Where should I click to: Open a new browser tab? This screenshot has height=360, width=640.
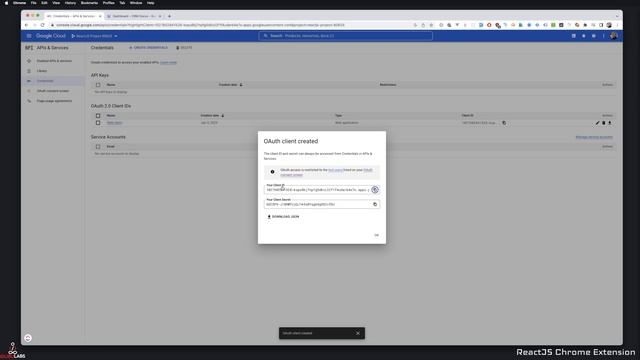point(169,16)
